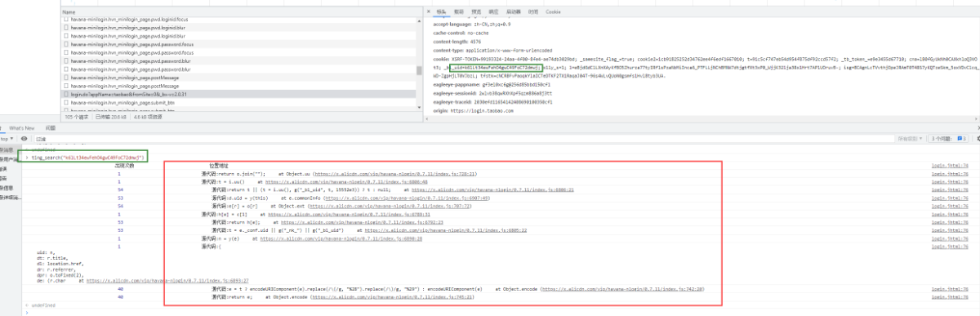Open the index.js:6886:21 source link
The height and width of the screenshot is (316, 980).
click(x=492, y=189)
